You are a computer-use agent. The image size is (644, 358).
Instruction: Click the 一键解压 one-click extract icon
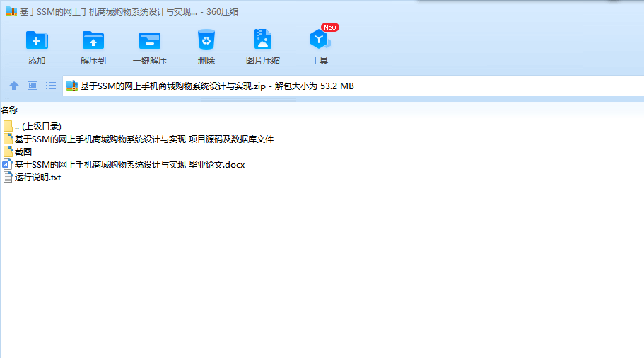pyautogui.click(x=149, y=40)
